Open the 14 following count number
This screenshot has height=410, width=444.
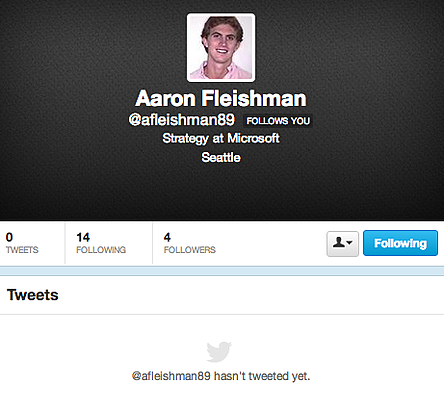pyautogui.click(x=83, y=237)
